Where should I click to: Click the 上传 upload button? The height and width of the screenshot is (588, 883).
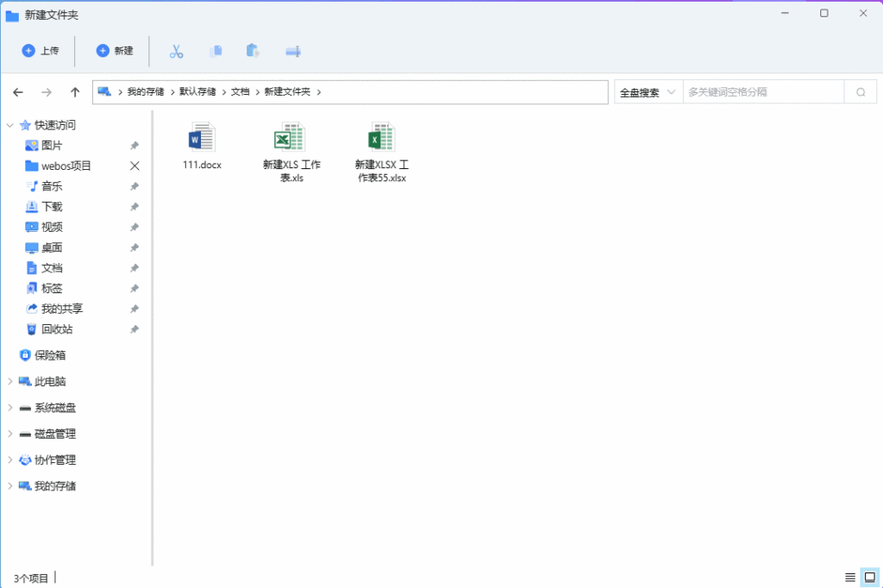tap(41, 51)
